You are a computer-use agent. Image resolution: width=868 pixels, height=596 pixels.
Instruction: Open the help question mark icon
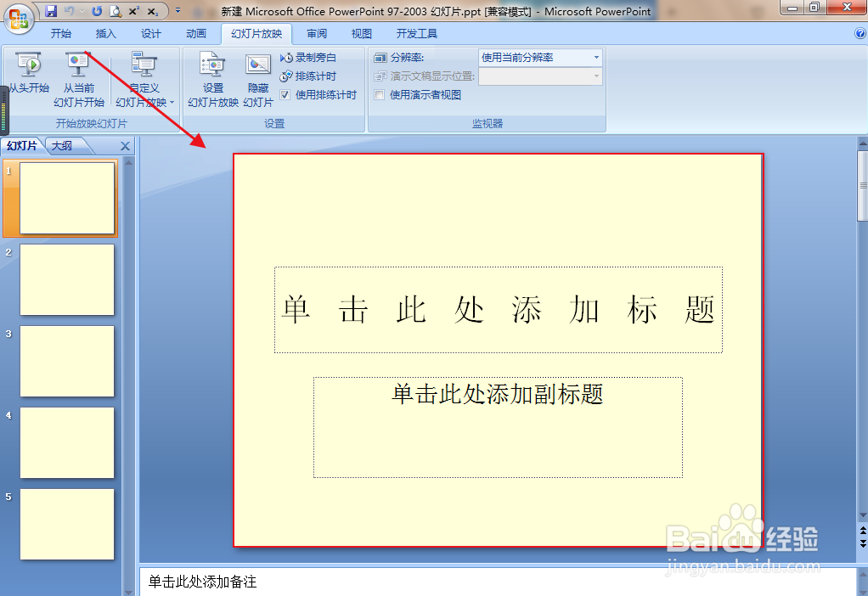[860, 33]
